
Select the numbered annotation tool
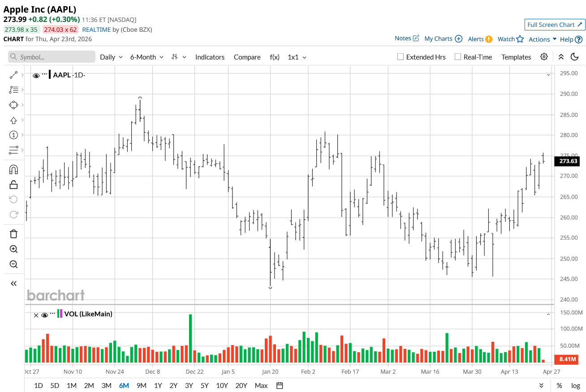13,135
